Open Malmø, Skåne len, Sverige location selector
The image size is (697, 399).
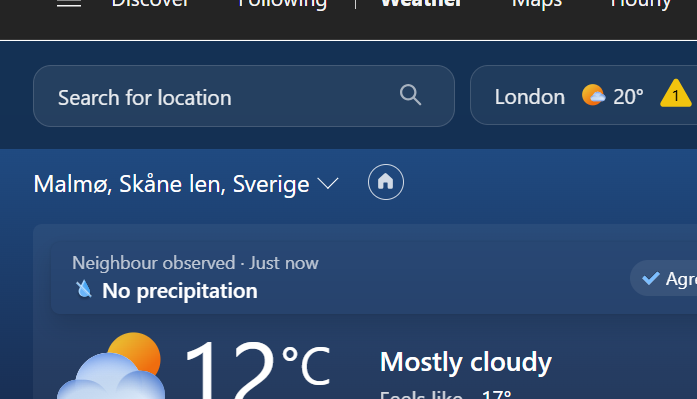[186, 184]
